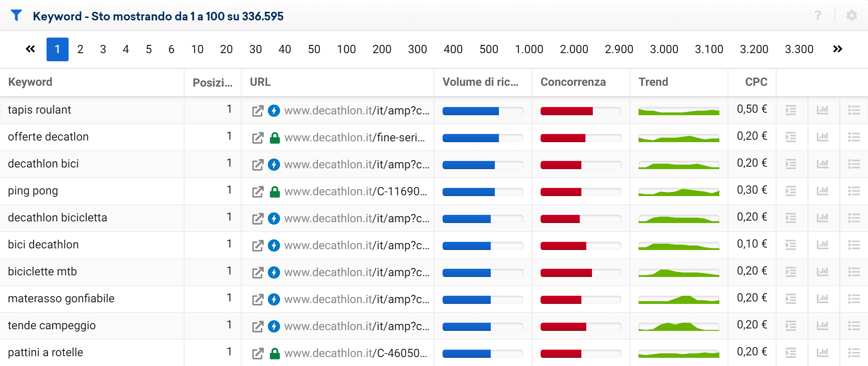
Task: Click green padlock icon for ping pong
Action: [275, 192]
